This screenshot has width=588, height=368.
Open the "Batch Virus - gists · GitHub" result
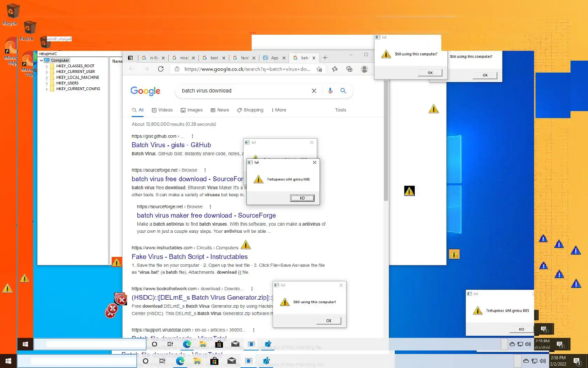171,145
